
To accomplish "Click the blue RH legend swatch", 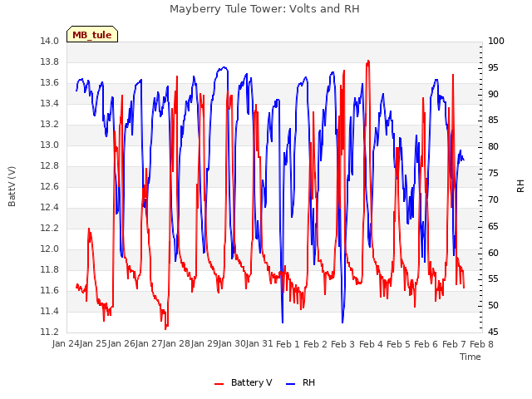I will [x=291, y=384].
